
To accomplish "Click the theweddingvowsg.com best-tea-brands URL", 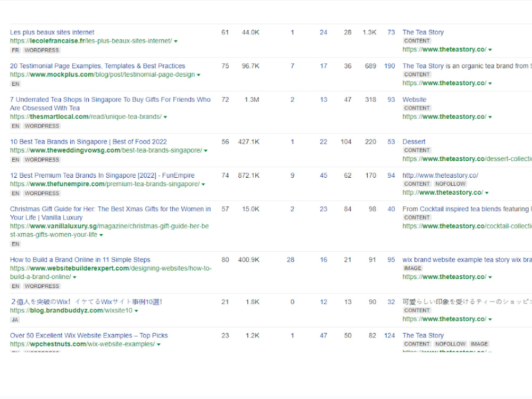I will [106, 151].
